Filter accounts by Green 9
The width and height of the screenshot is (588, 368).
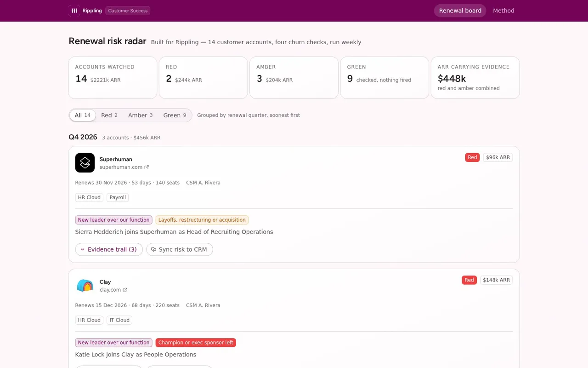[175, 115]
